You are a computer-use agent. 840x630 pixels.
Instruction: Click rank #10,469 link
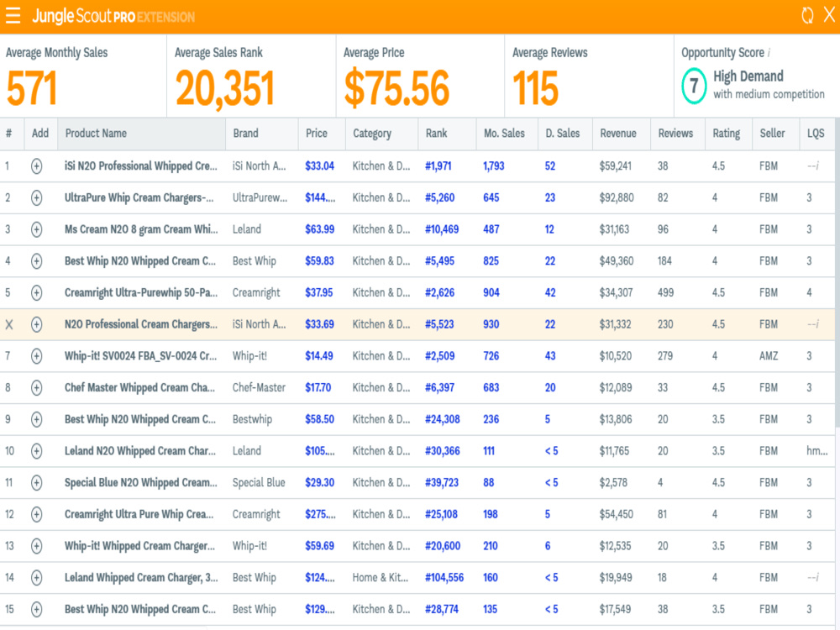pos(442,229)
